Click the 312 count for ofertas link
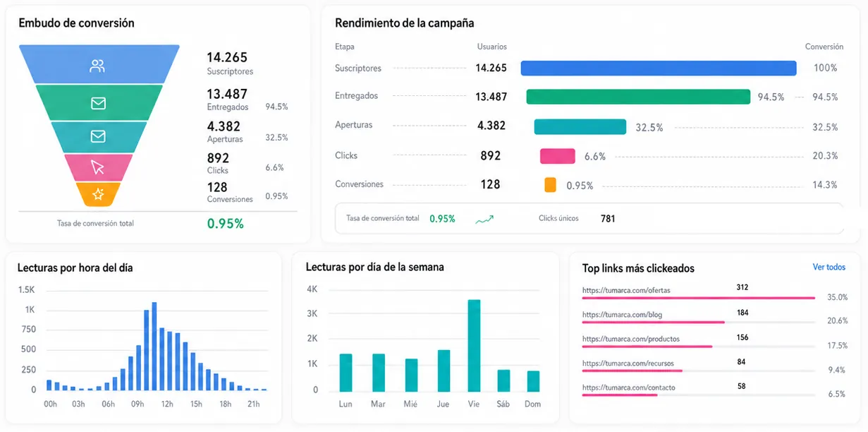Viewport: 868px width, 432px height. (742, 287)
